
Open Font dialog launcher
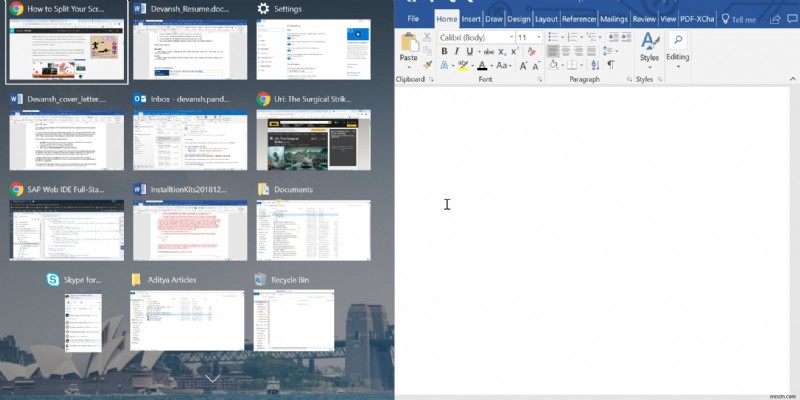click(540, 80)
